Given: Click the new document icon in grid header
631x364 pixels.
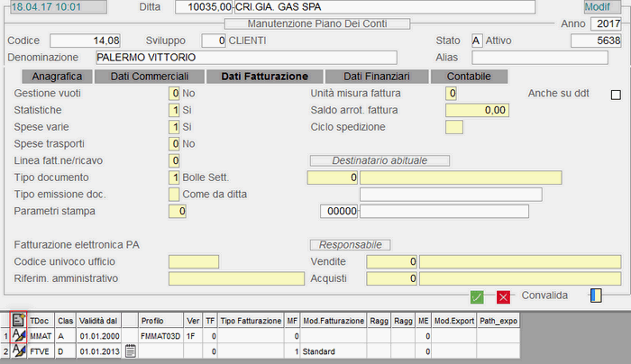Looking at the screenshot, I should [19, 320].
